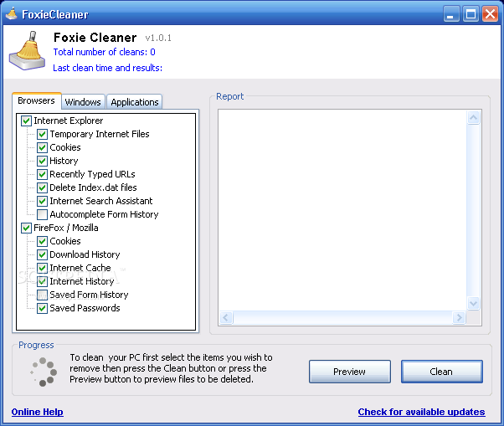The height and width of the screenshot is (426, 504).
Task: Select the Browsers tab
Action: [36, 101]
